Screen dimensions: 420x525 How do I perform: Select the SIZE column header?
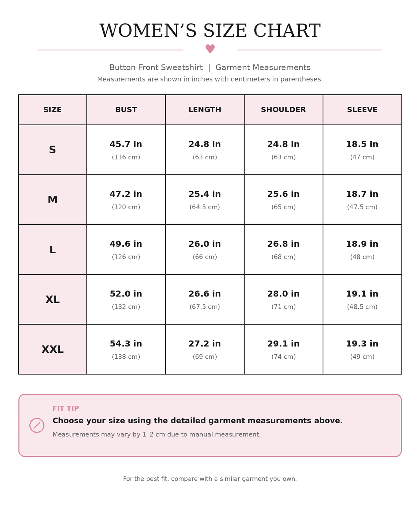pos(52,110)
